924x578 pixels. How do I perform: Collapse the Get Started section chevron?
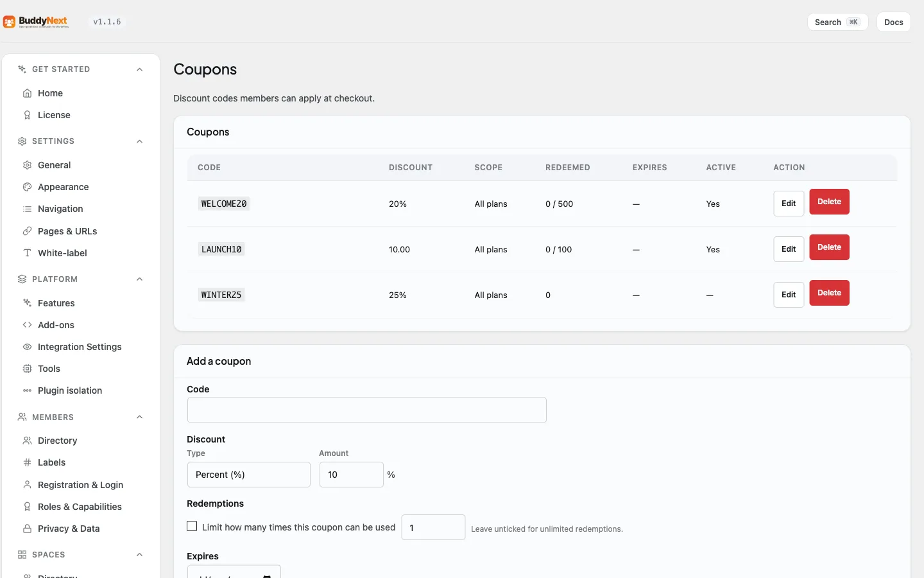point(139,69)
